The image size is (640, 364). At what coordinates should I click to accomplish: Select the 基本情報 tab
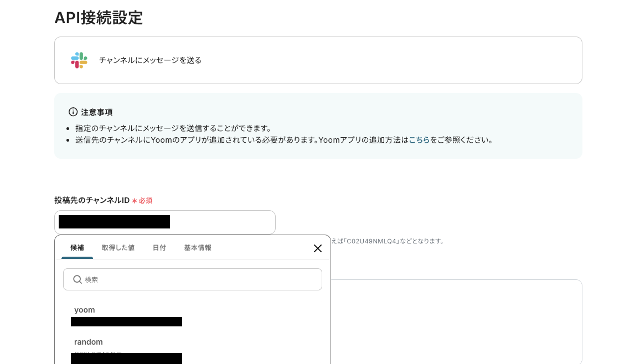click(198, 248)
